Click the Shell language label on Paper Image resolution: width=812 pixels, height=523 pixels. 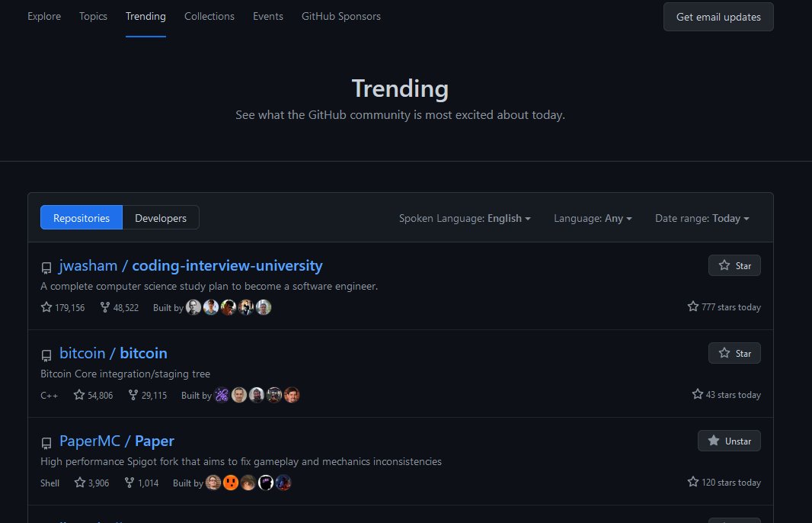(x=50, y=483)
